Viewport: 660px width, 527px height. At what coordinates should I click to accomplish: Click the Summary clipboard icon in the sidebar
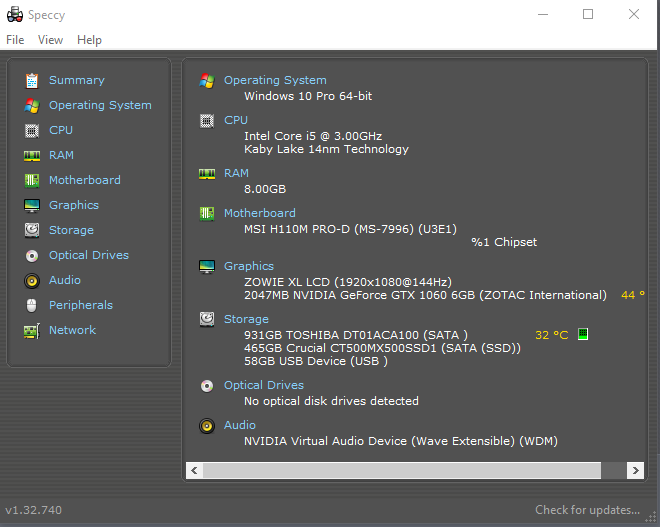[32, 80]
